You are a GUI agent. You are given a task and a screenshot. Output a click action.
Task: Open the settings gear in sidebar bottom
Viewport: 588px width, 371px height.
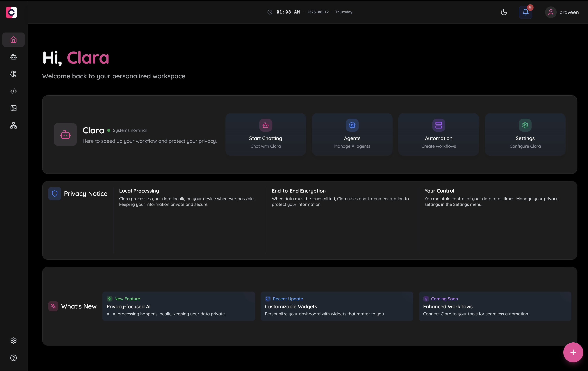coord(14,340)
